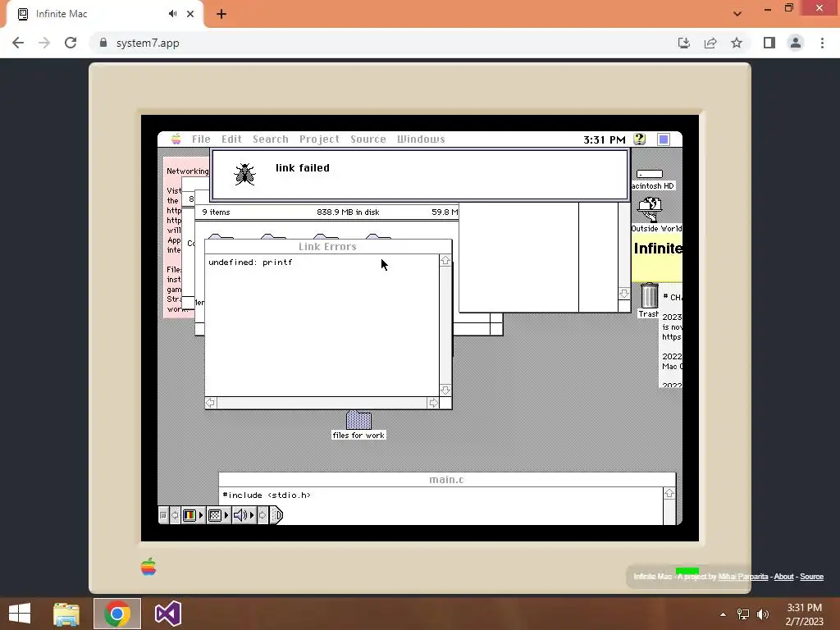
Task: Open monitor color depth Control Strip module
Action: tap(193, 515)
